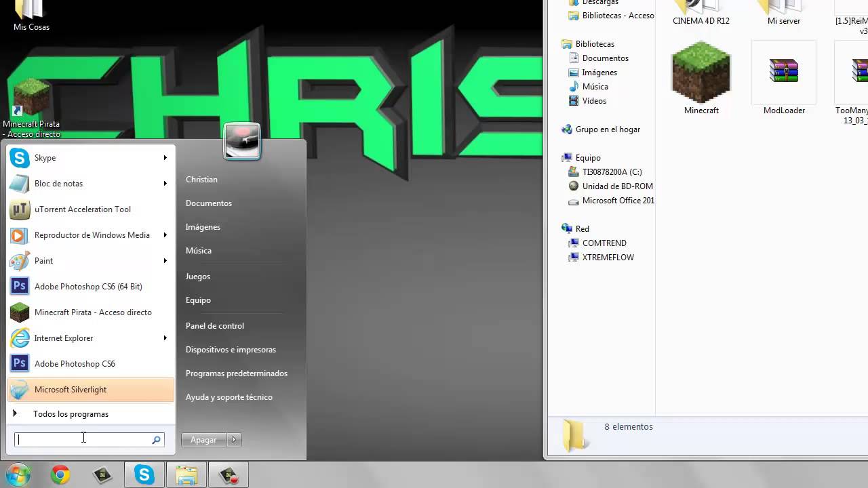The height and width of the screenshot is (488, 868).
Task: Open Panel de control
Action: point(215,326)
